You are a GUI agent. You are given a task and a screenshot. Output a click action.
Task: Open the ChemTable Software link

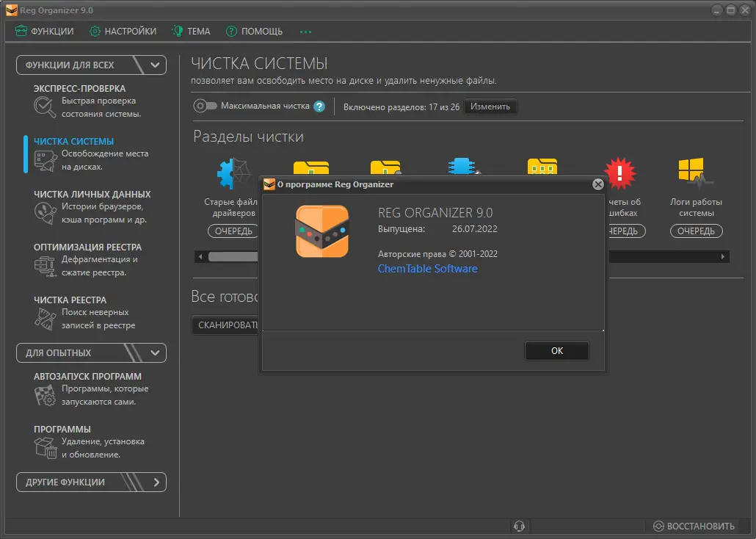(x=428, y=269)
